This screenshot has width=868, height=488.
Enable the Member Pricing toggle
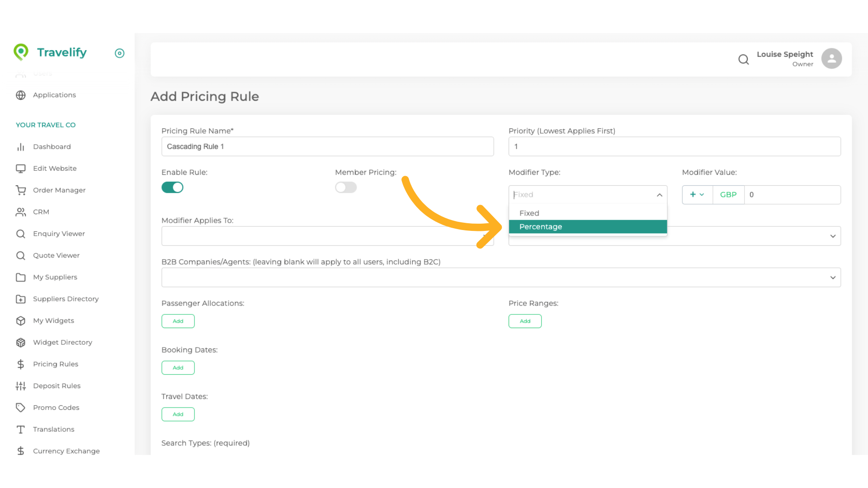[346, 187]
